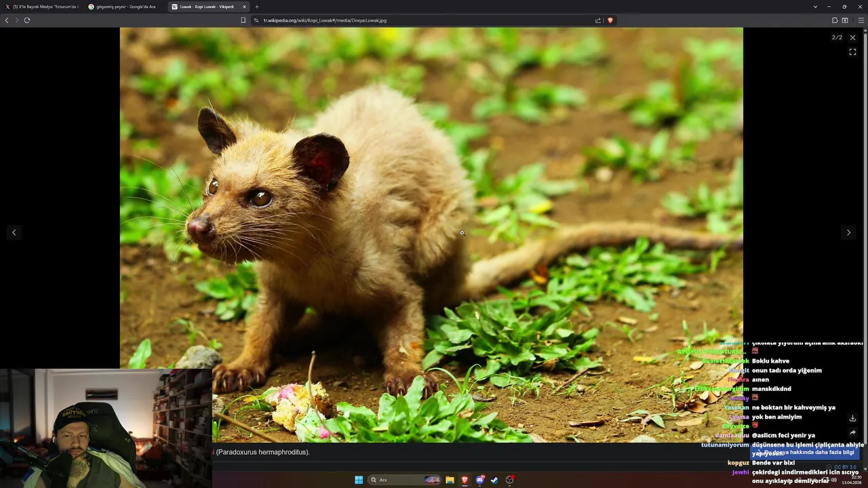Viewport: 868px width, 488px height.
Task: Close the media viewer with the X icon
Action: [x=852, y=37]
